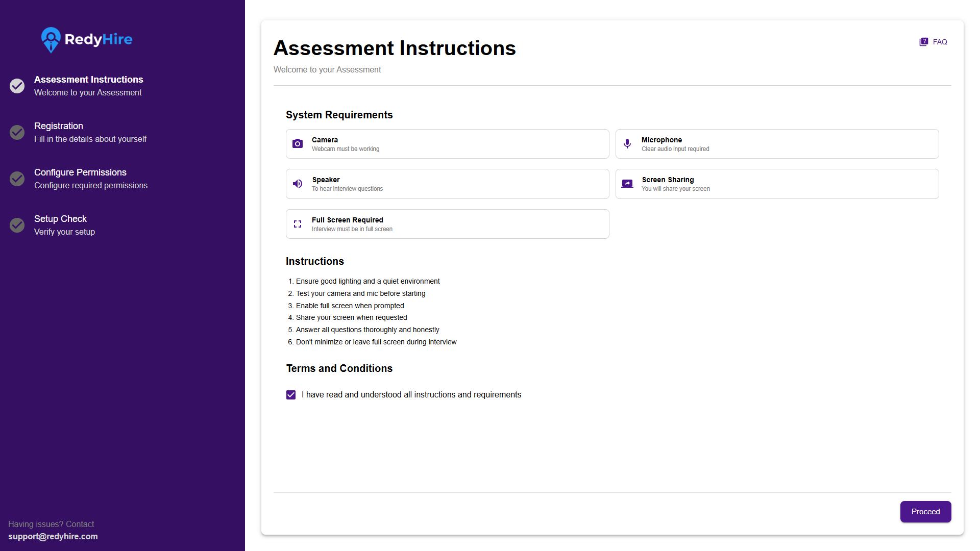Image resolution: width=980 pixels, height=551 pixels.
Task: Click the support@redyhire.com email link
Action: [x=53, y=536]
